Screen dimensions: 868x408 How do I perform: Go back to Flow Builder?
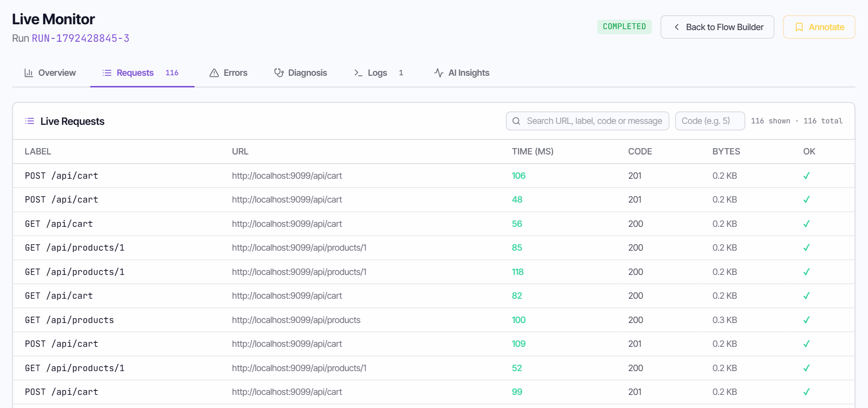pyautogui.click(x=717, y=27)
